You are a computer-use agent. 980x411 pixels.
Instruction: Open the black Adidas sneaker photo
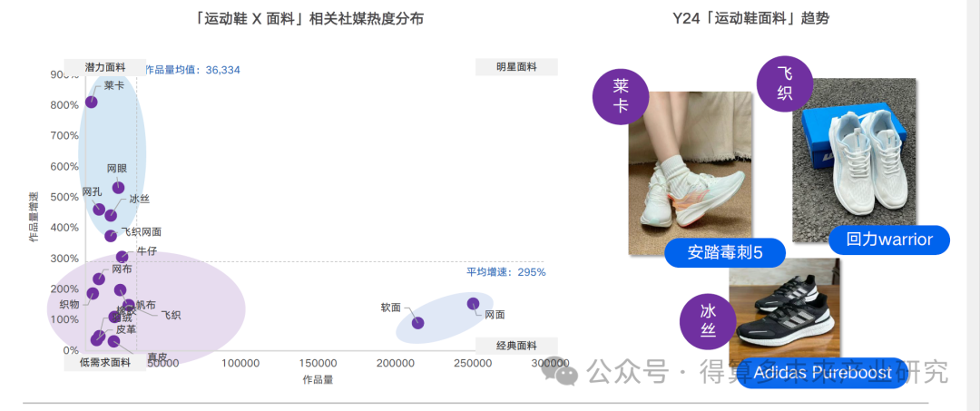pos(784,310)
